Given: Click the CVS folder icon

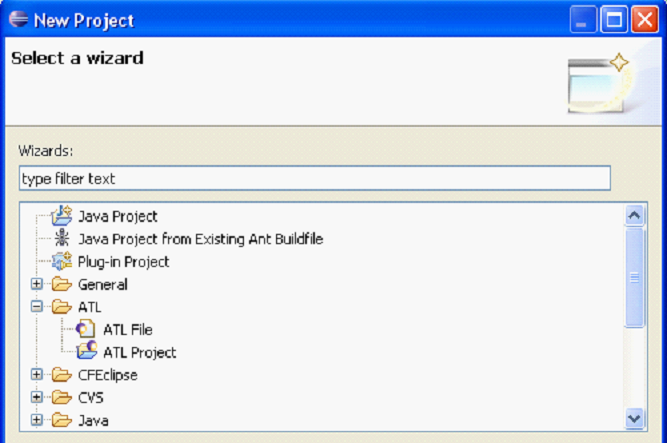Looking at the screenshot, I should pos(62,397).
